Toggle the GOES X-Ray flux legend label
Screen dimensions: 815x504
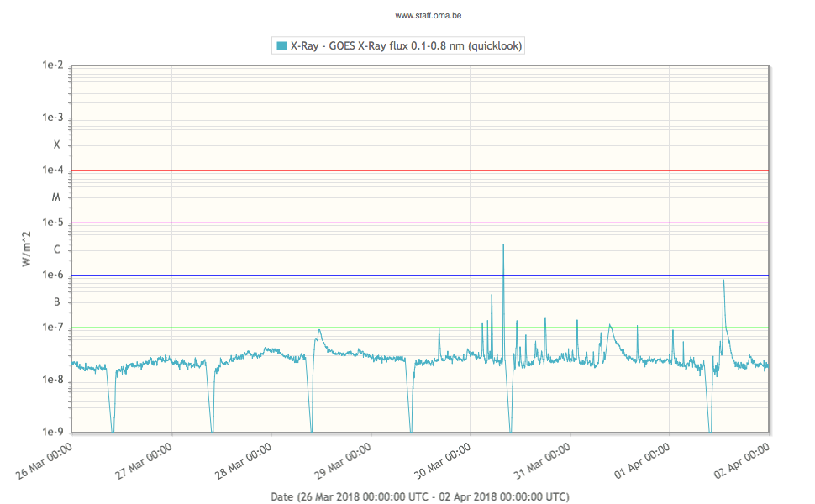406,45
